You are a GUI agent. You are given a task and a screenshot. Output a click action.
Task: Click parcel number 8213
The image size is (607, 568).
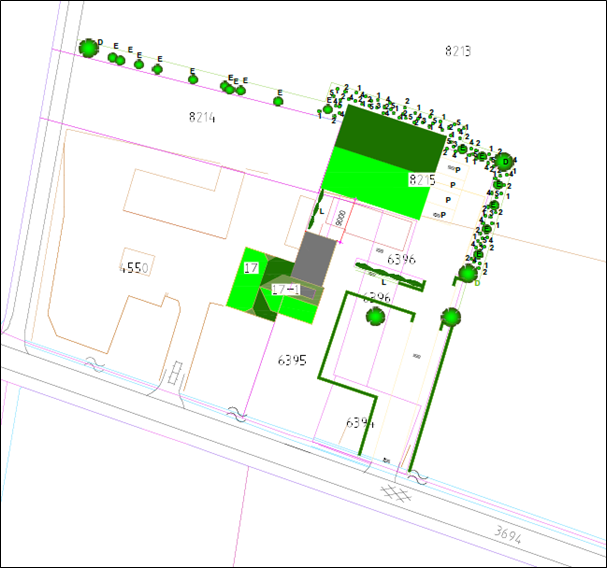click(458, 51)
